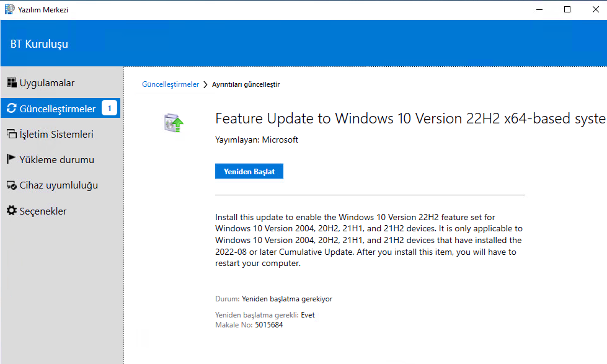Click the update count badge on Güncelleştirmeler
The width and height of the screenshot is (607, 364).
109,108
